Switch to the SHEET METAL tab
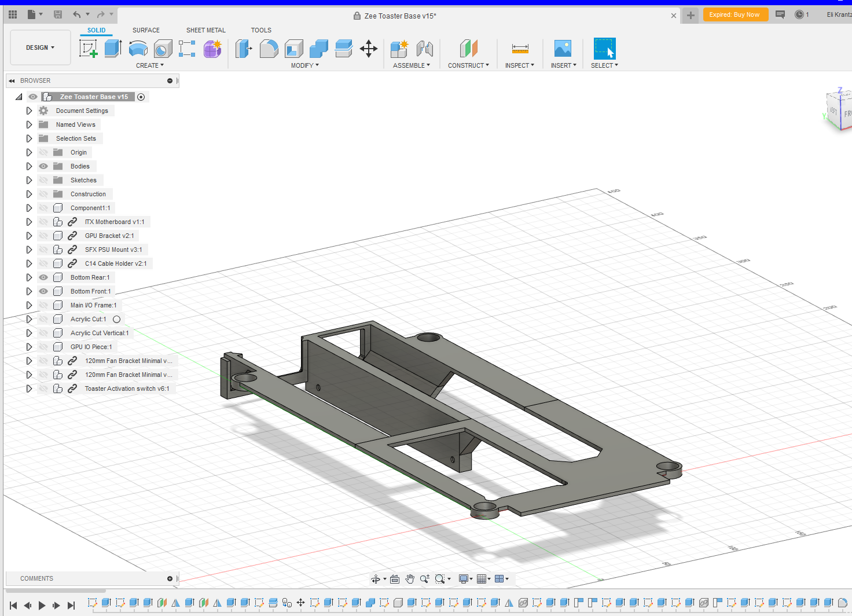 point(205,30)
